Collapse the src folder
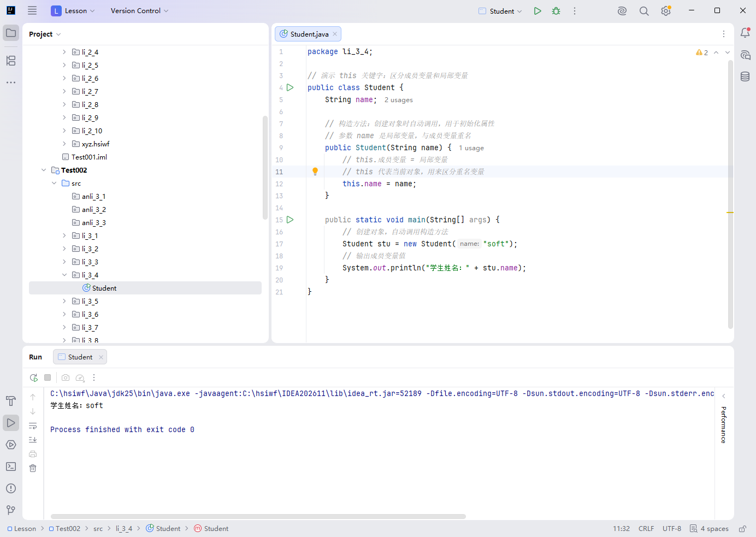This screenshot has width=756, height=537. click(54, 184)
